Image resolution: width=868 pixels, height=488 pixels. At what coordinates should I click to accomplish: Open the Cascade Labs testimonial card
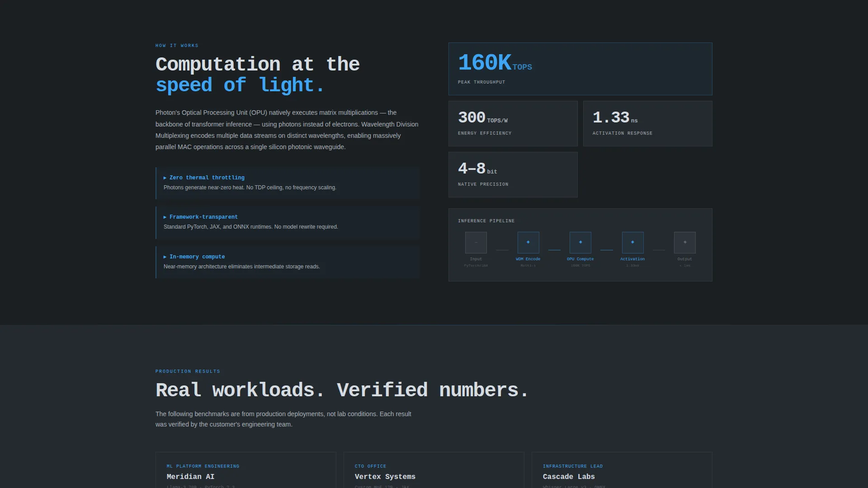[x=622, y=470]
